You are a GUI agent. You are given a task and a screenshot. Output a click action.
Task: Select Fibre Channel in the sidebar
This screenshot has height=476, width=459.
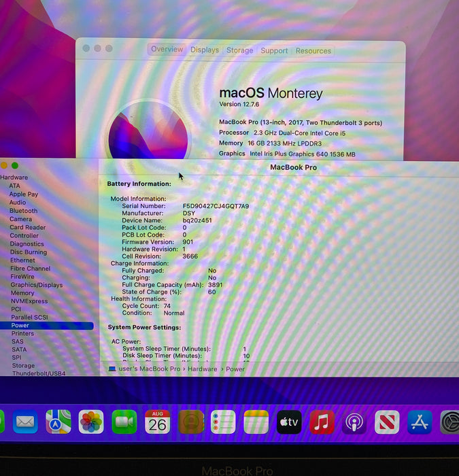[x=30, y=269]
